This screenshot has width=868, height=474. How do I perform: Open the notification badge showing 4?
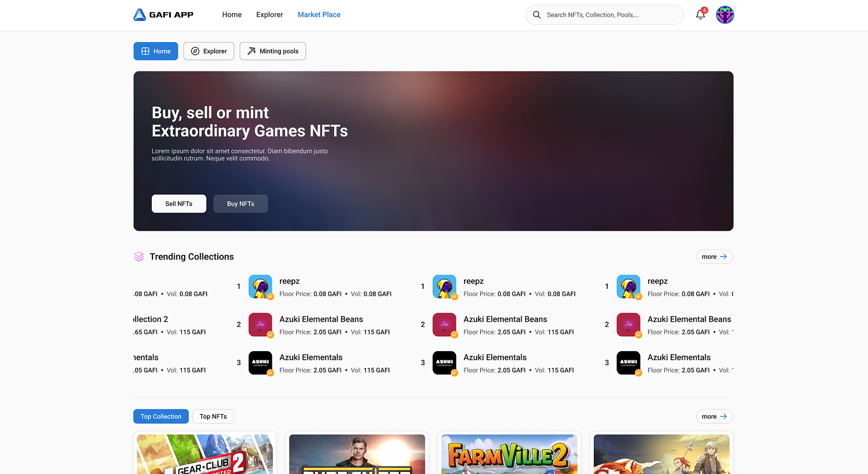[704, 10]
